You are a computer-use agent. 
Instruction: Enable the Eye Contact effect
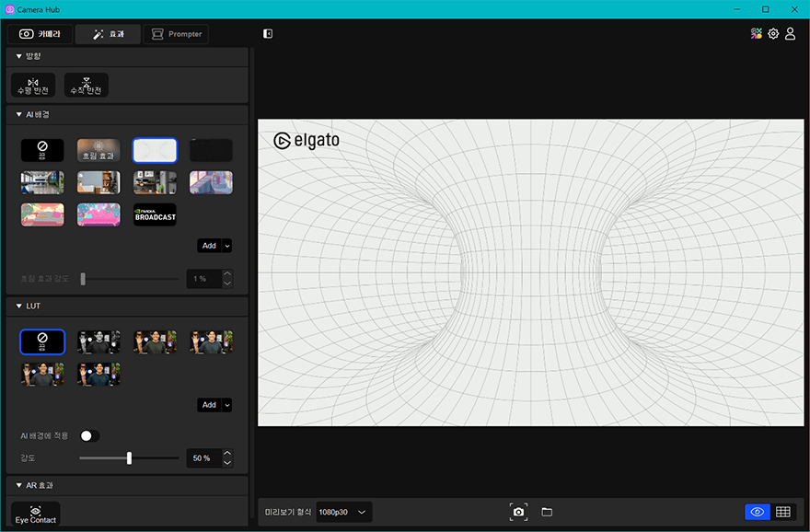point(36,515)
